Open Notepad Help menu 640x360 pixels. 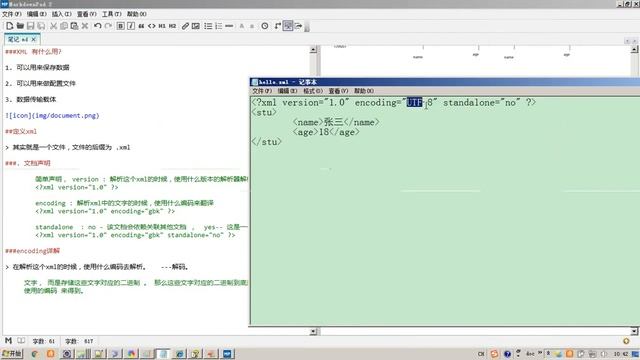[x=364, y=91]
